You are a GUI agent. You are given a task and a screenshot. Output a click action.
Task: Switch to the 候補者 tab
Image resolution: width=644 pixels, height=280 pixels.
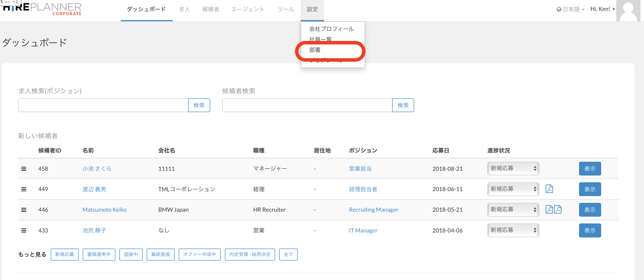click(x=210, y=9)
